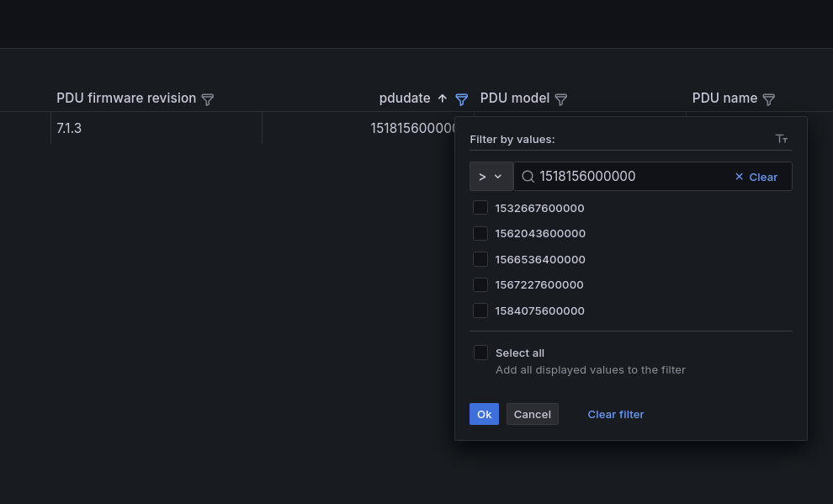Screen dimensions: 833x504
Task: Sort by PDU name column header
Action: 724,98
